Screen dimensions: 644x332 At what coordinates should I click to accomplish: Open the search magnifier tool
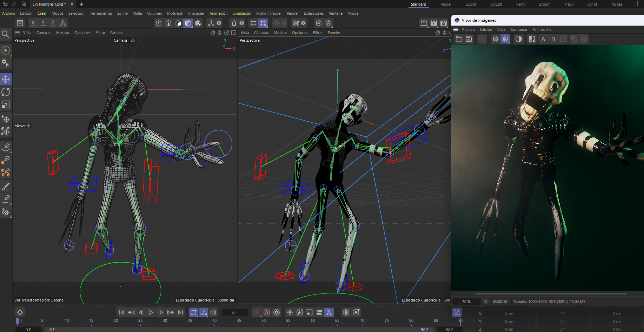(6, 34)
